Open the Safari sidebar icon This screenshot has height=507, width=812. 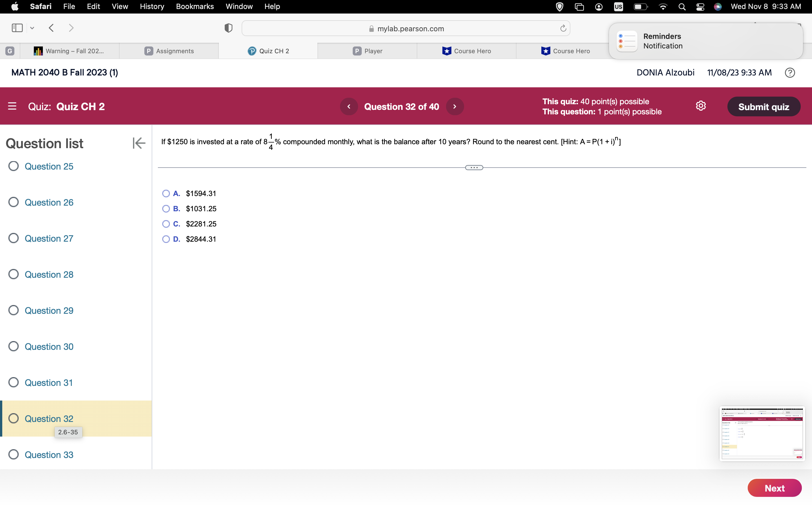[16, 28]
